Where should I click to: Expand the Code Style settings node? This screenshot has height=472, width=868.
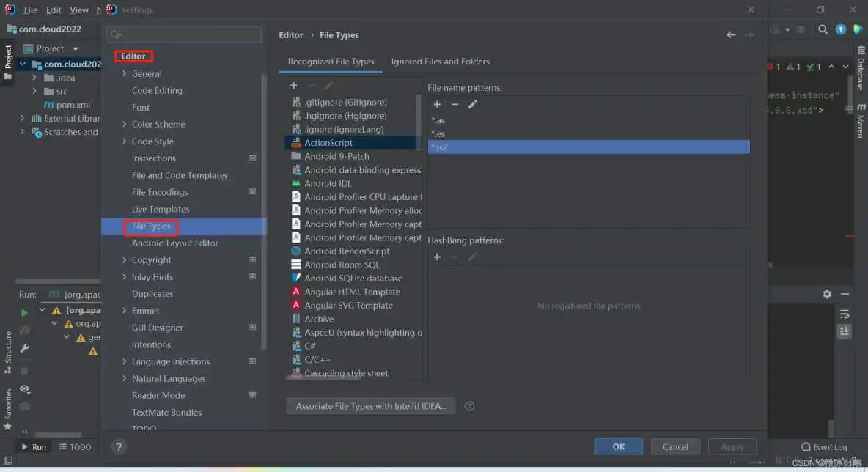tap(125, 141)
